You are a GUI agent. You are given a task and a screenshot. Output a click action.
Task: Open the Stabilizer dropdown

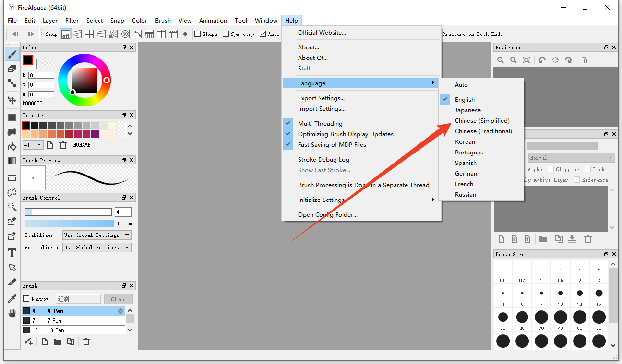[x=97, y=235]
